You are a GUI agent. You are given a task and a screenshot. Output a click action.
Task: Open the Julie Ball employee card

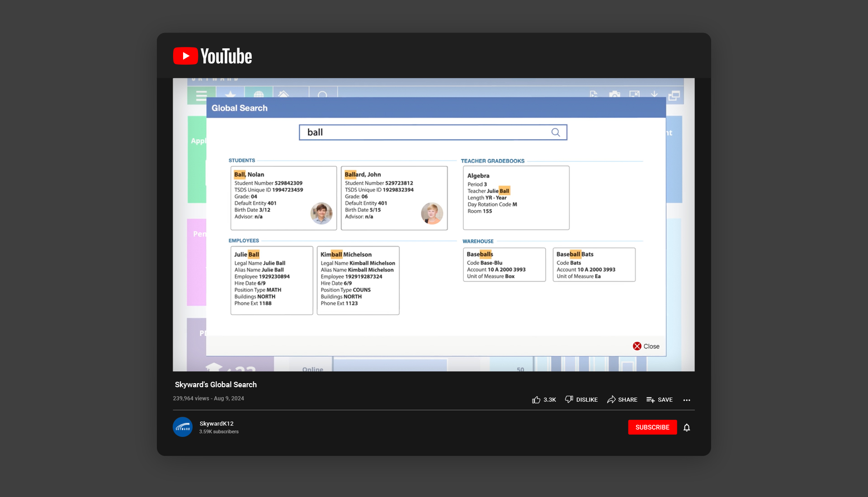pos(272,280)
